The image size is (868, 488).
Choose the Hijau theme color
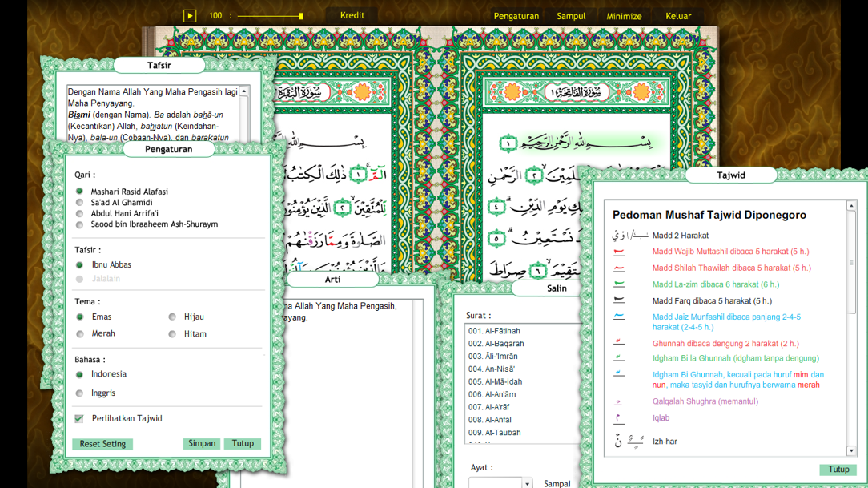171,317
